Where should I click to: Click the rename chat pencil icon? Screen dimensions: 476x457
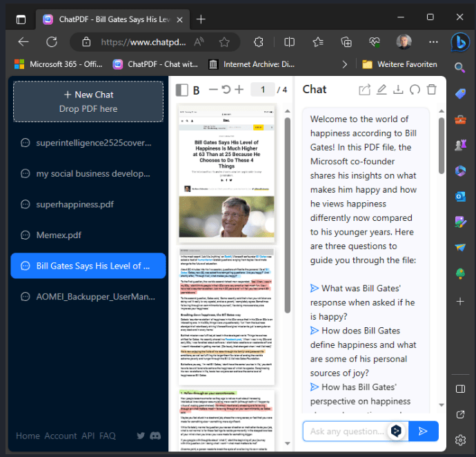tap(381, 89)
